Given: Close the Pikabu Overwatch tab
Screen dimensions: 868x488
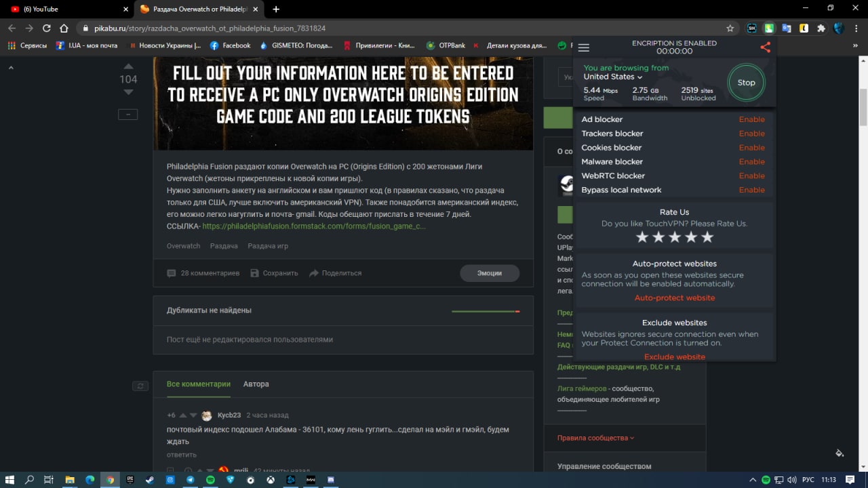Looking at the screenshot, I should pyautogui.click(x=256, y=9).
